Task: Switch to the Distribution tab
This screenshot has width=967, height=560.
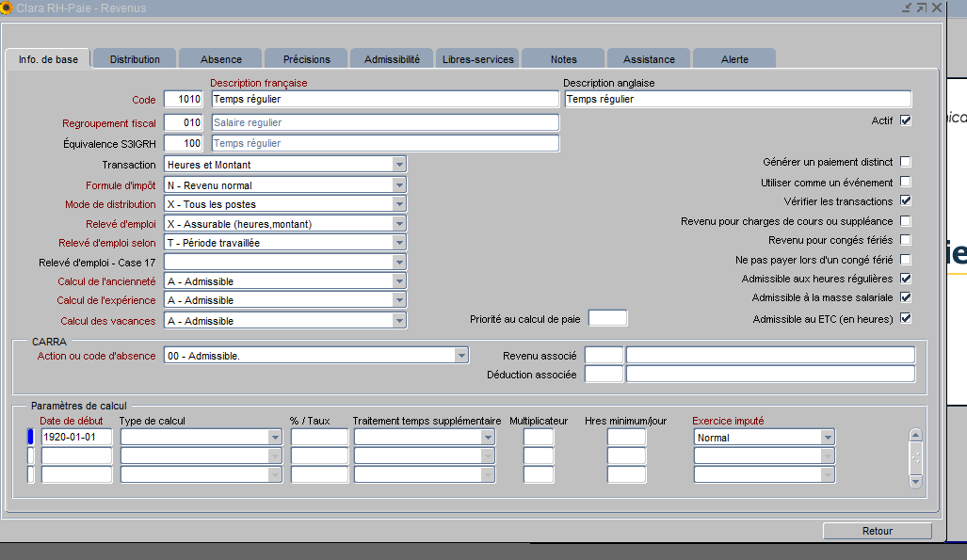Action: click(x=135, y=59)
